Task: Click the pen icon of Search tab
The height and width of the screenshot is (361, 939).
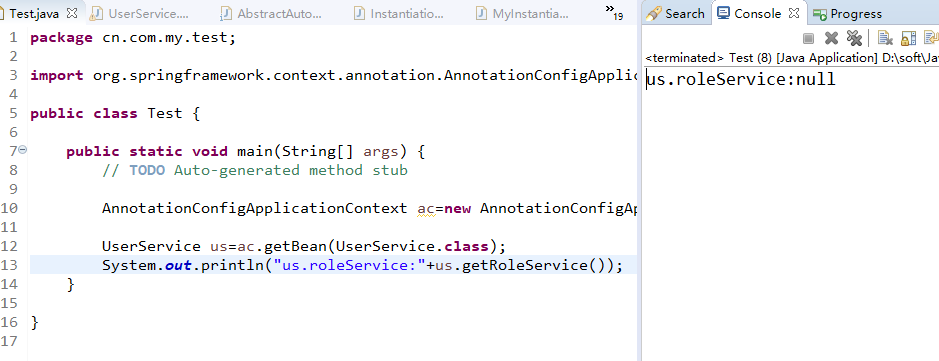Action: click(654, 13)
